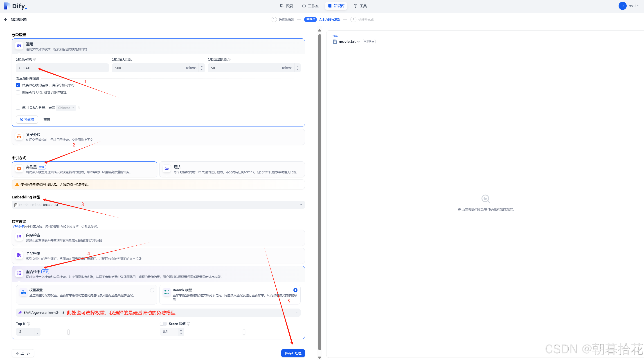Switch to the 工作室 navigation tab
The height and width of the screenshot is (360, 644).
click(x=310, y=6)
